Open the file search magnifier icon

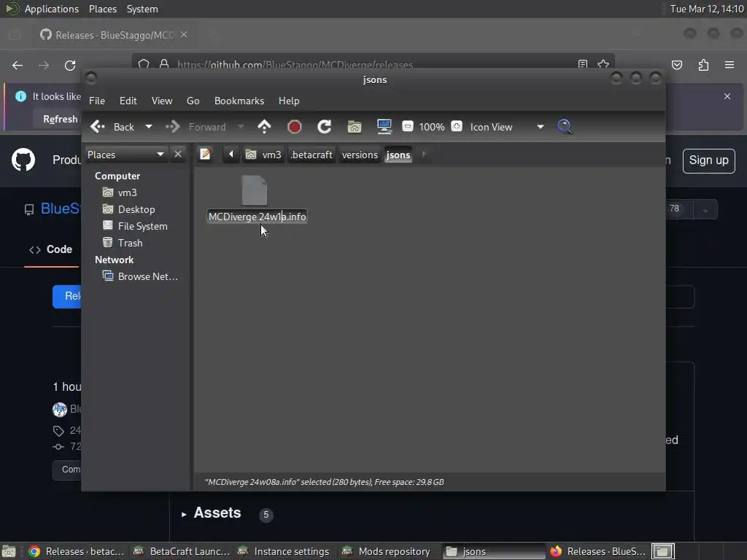[x=565, y=127]
